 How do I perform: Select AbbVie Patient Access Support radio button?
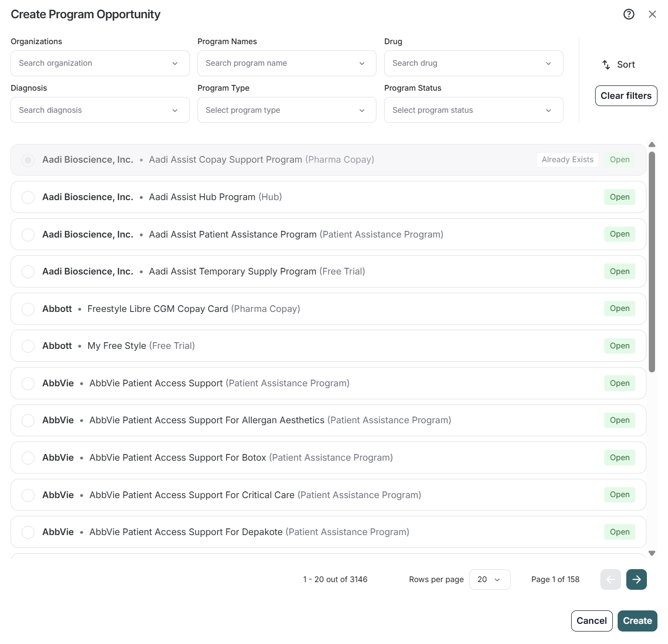(x=28, y=383)
